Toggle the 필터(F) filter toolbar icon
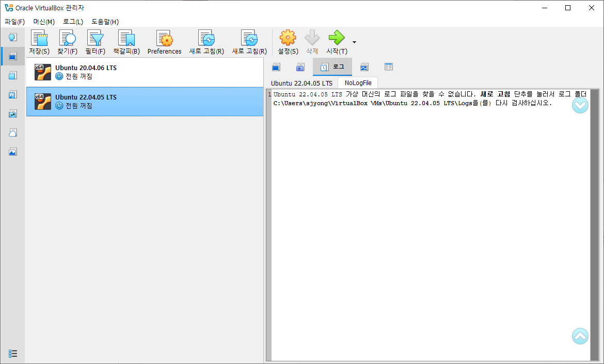The width and height of the screenshot is (604, 364). (95, 38)
